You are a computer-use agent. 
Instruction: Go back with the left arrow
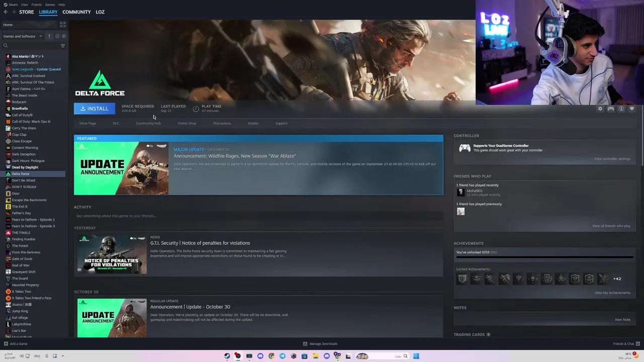(x=6, y=12)
